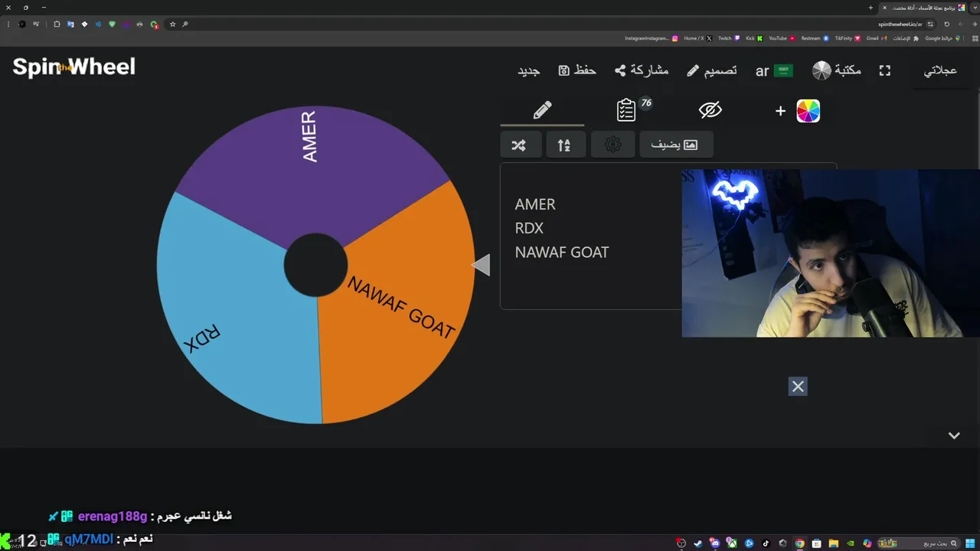Open the gear settings button
The height and width of the screenshot is (551, 980).
(x=612, y=145)
